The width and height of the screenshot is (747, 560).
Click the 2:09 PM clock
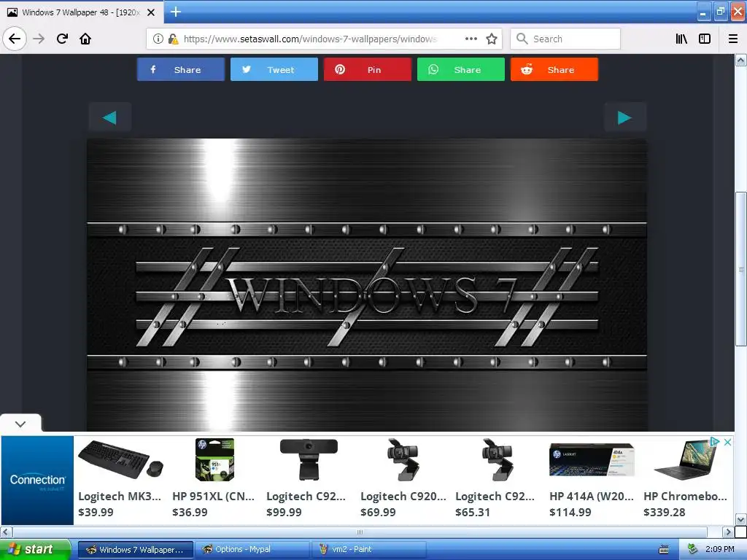pos(719,550)
